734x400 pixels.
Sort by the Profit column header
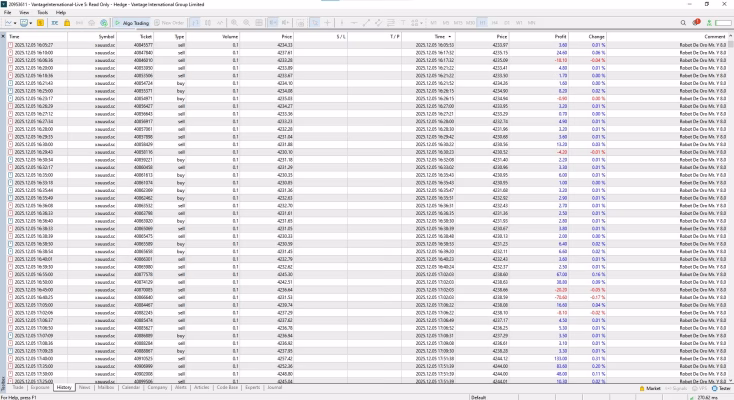539,37
